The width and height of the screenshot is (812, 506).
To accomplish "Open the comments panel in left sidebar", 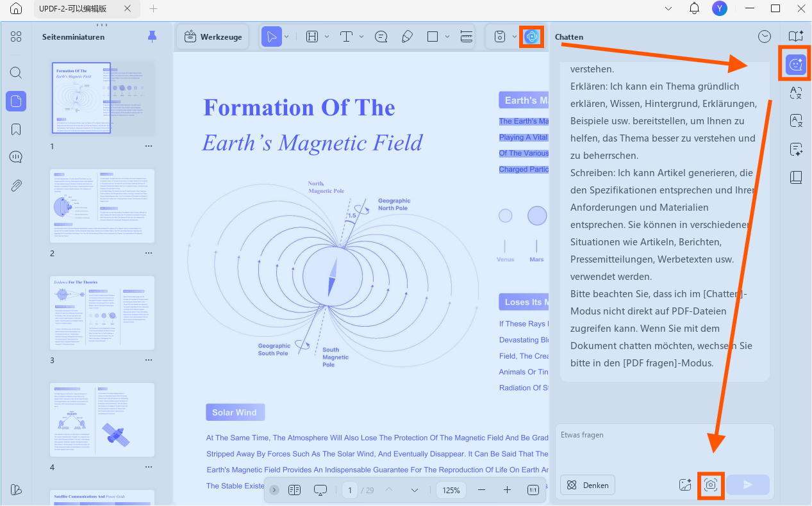I will click(16, 158).
